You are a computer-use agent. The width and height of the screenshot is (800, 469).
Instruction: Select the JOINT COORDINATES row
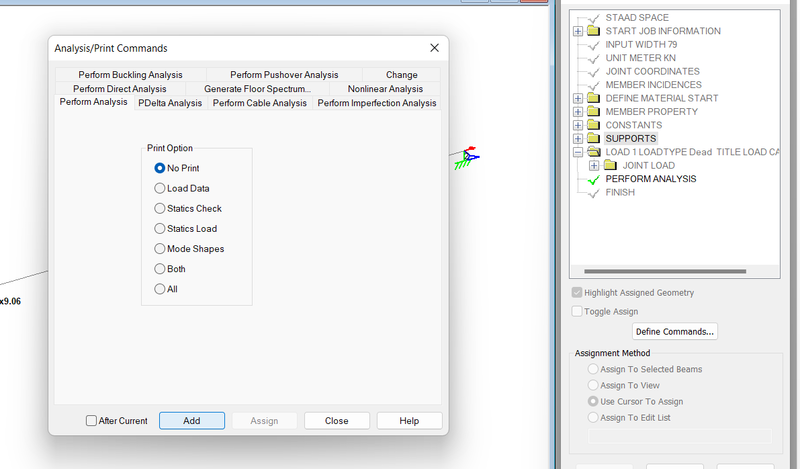pyautogui.click(x=653, y=71)
